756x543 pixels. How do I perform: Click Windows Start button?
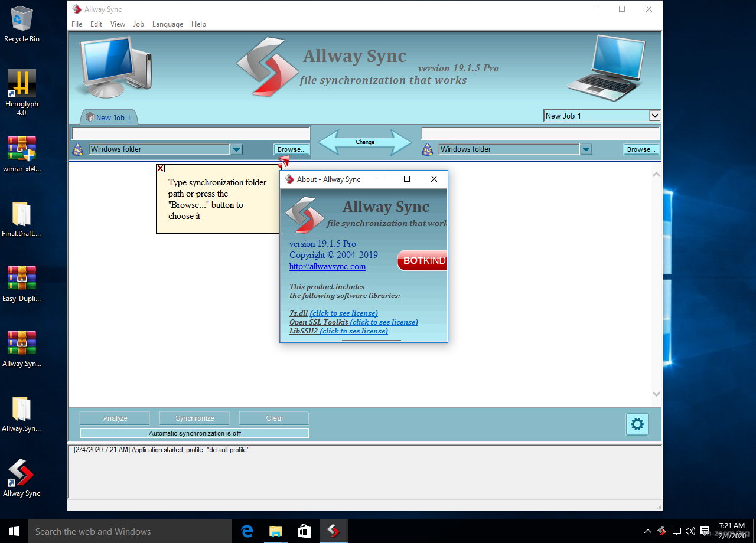point(14,531)
